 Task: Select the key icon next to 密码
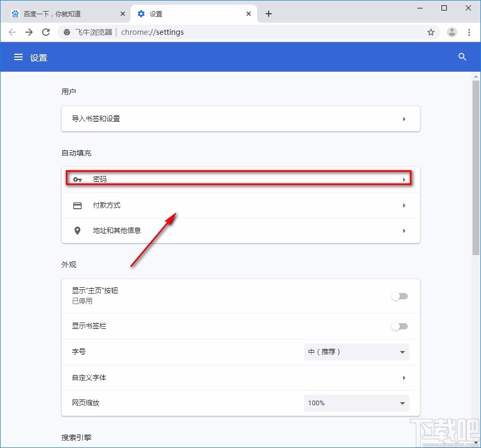[77, 179]
